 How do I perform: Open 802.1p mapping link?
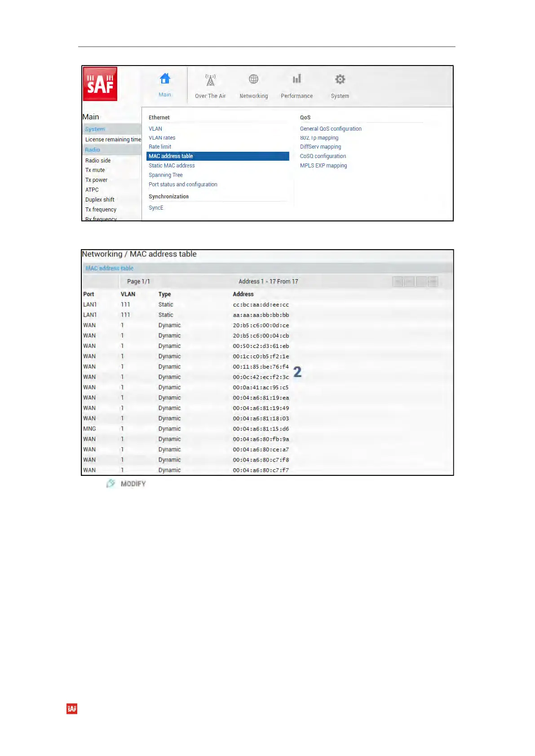[319, 138]
